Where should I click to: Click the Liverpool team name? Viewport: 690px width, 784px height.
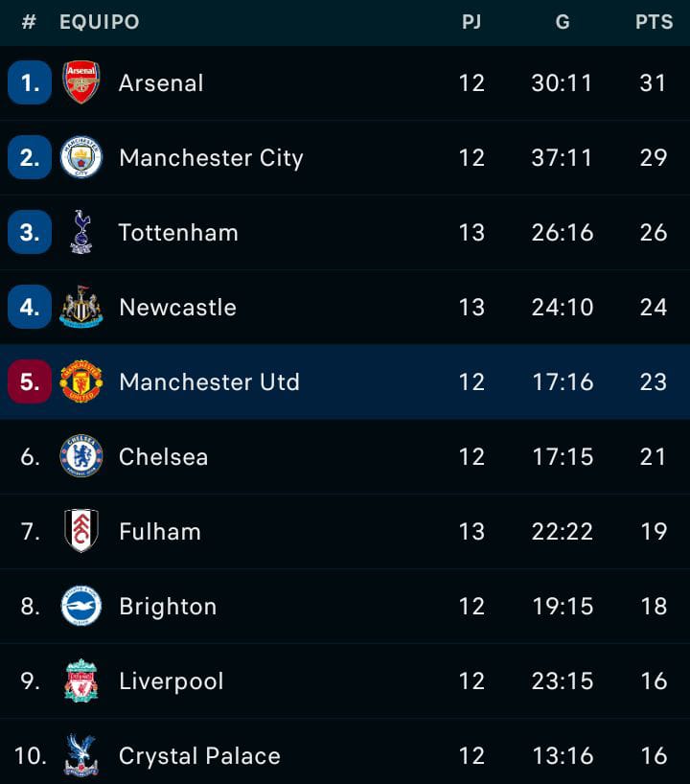click(171, 681)
